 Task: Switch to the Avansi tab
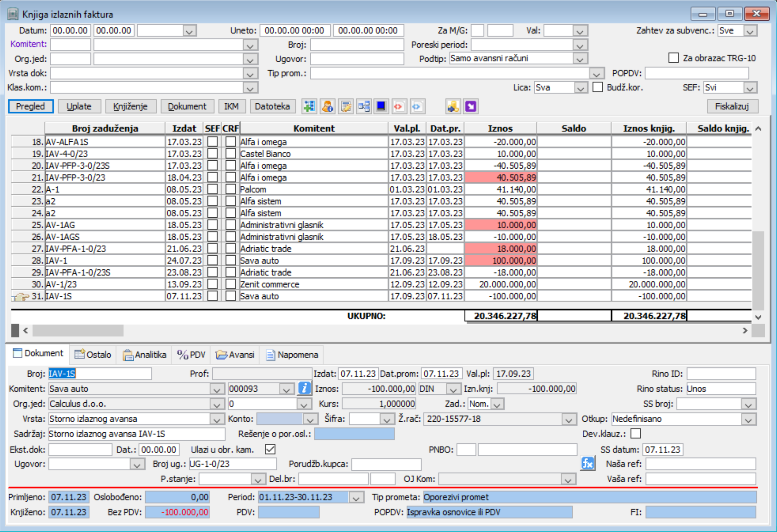235,355
